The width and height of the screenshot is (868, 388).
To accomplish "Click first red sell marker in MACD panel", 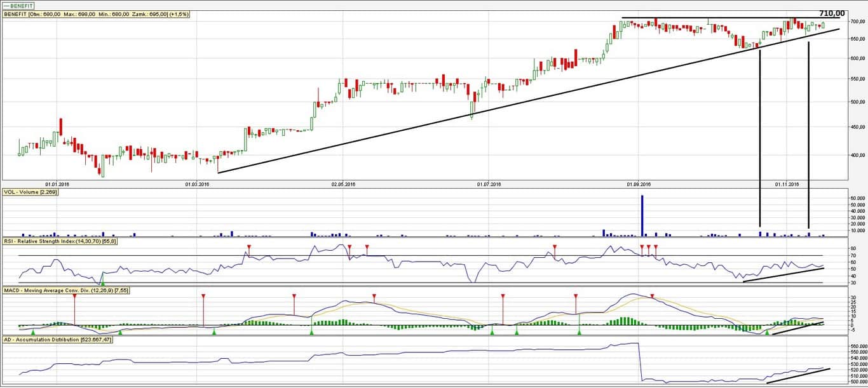I will click(x=74, y=297).
